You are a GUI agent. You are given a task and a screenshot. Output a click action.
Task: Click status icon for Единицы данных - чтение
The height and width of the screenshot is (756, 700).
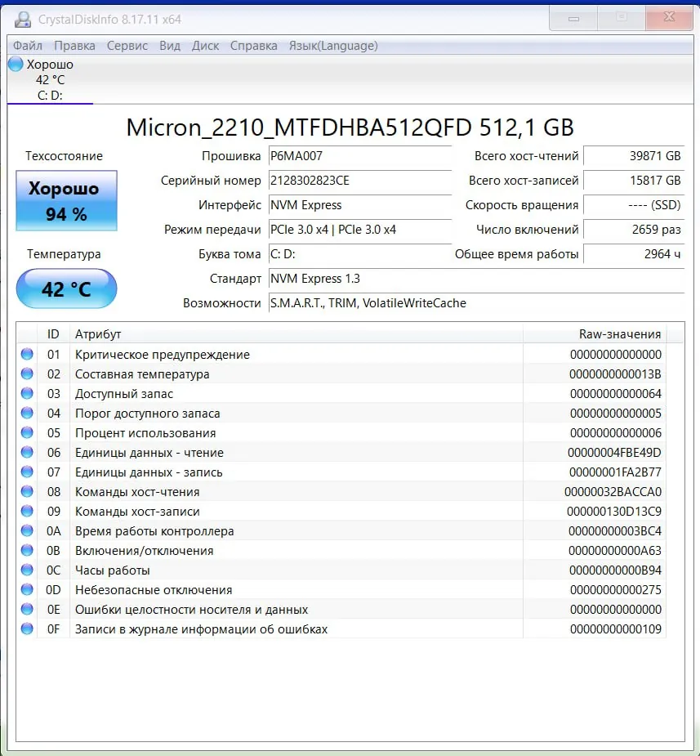[27, 452]
